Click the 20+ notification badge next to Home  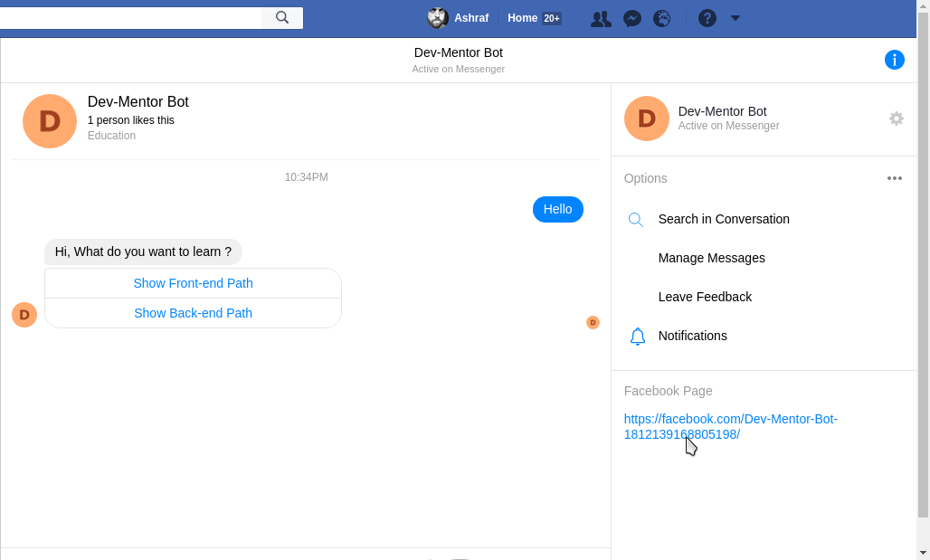552,18
